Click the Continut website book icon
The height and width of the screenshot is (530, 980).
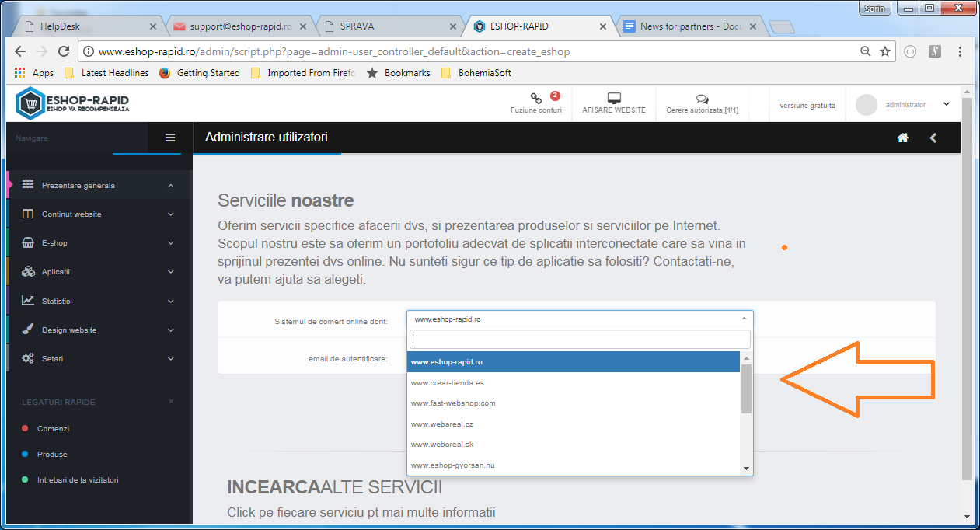pyautogui.click(x=28, y=214)
